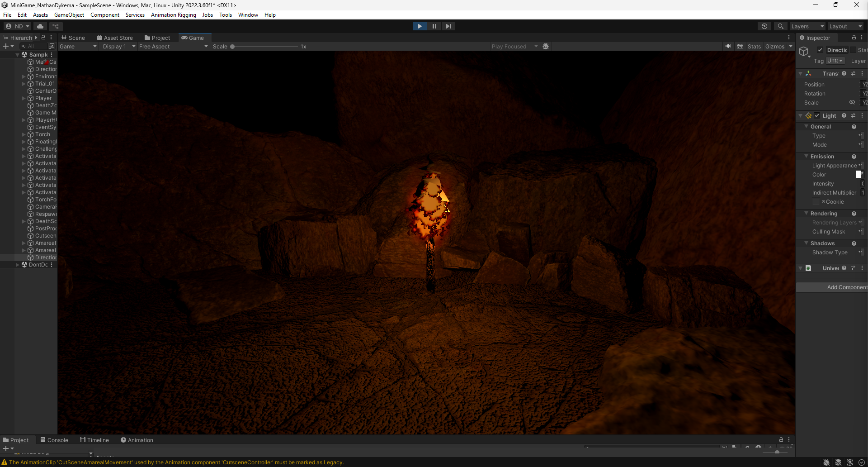The width and height of the screenshot is (868, 467).
Task: Toggle the Light component enabled checkbox
Action: tap(817, 115)
